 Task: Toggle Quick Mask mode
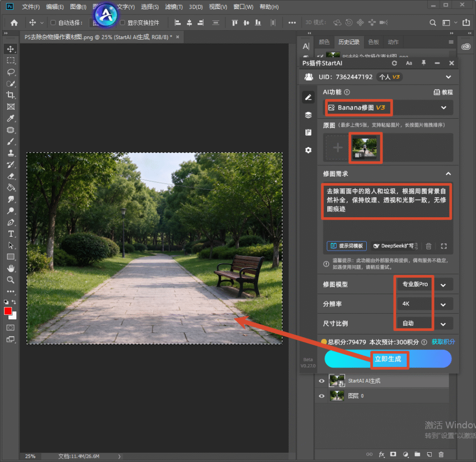(x=11, y=328)
